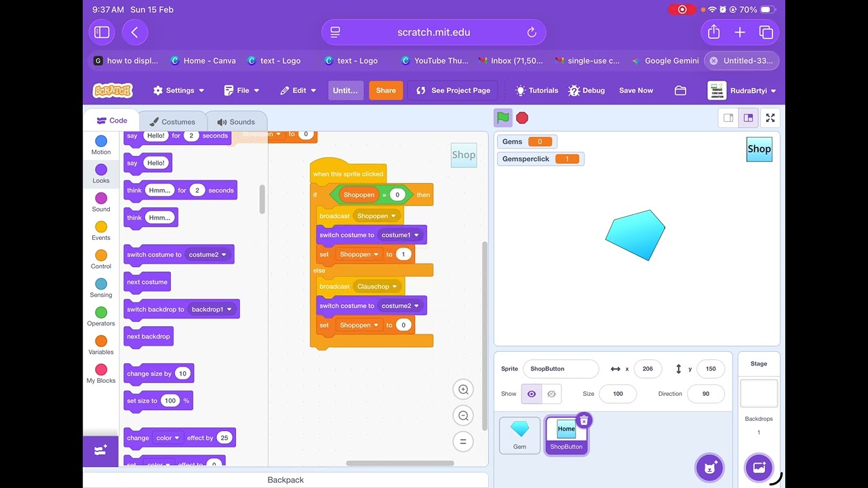
Task: Expand the Backpack bar
Action: [x=285, y=480]
